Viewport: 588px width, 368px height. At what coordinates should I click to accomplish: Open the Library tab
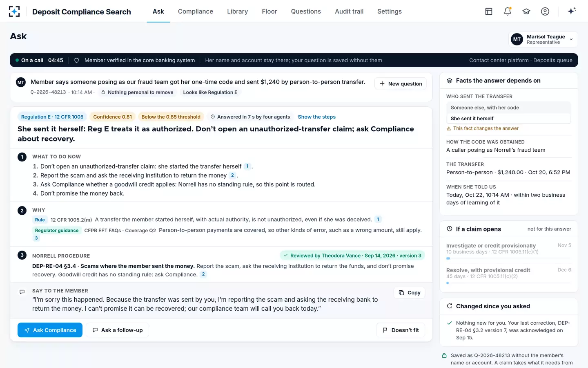[x=238, y=11]
